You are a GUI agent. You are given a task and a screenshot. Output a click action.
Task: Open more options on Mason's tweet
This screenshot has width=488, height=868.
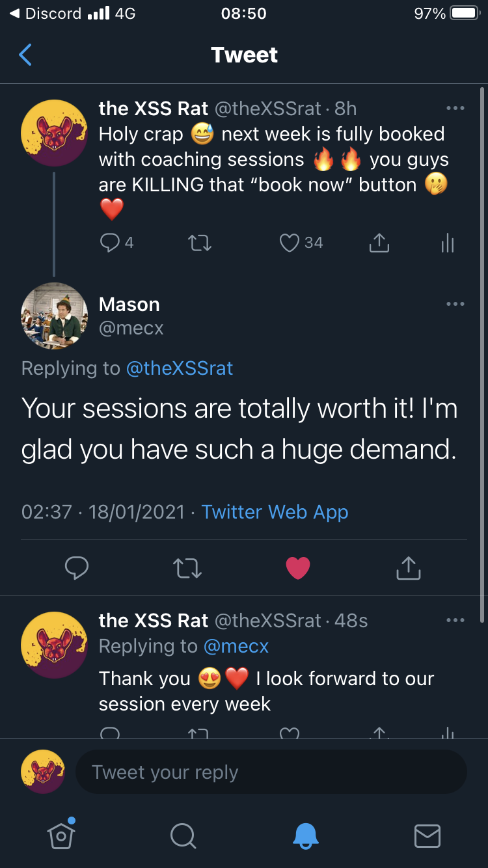(455, 304)
